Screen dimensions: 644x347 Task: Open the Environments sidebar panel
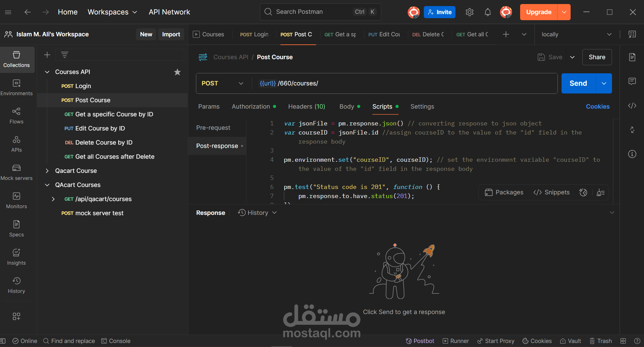pos(16,88)
